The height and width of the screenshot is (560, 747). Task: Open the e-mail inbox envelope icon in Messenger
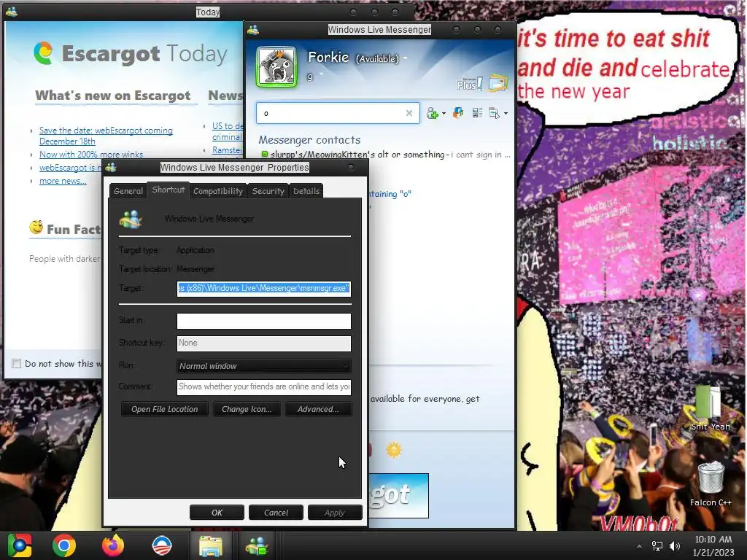498,83
